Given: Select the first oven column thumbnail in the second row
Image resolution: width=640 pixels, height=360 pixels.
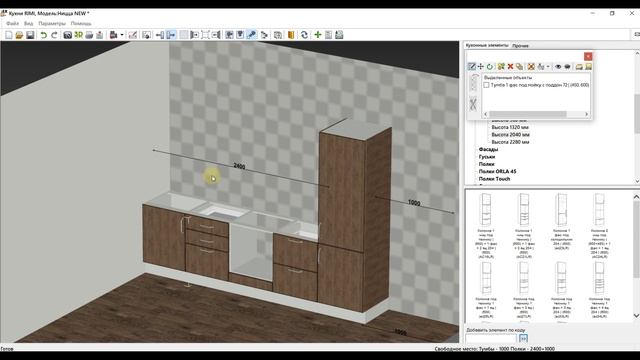Looking at the screenshot, I should point(486,278).
